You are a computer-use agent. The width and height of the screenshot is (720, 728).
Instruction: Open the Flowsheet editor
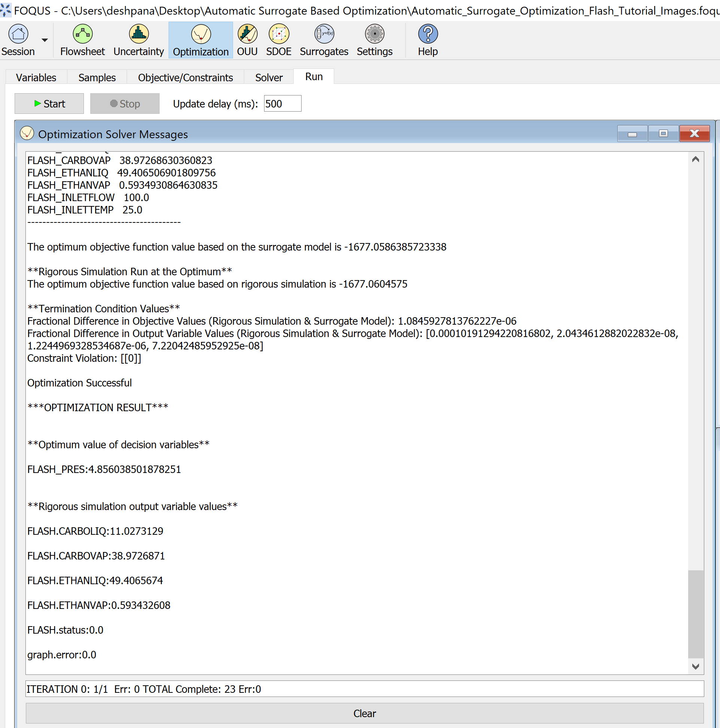click(x=82, y=40)
